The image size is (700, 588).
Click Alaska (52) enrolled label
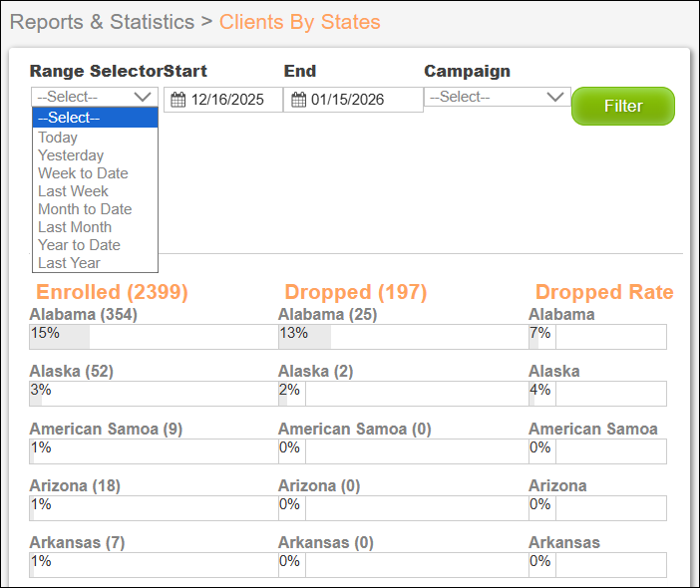tap(72, 371)
